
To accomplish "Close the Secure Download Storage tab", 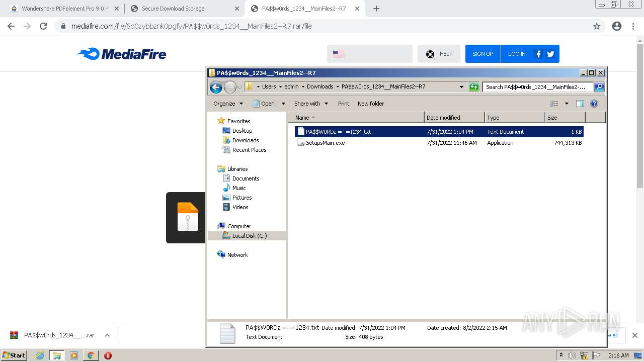I will (x=236, y=9).
